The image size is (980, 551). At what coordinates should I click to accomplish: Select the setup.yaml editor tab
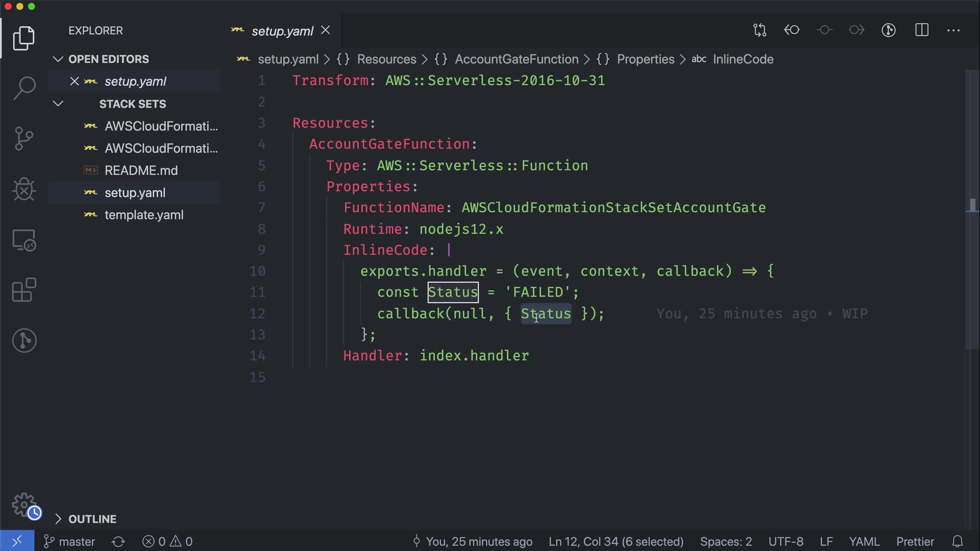(x=282, y=31)
